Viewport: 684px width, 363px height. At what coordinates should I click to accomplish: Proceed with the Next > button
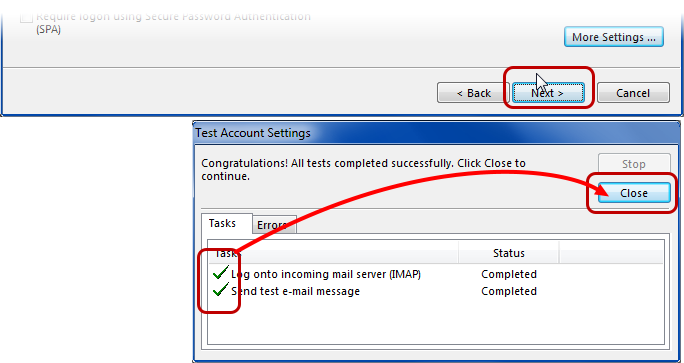548,93
